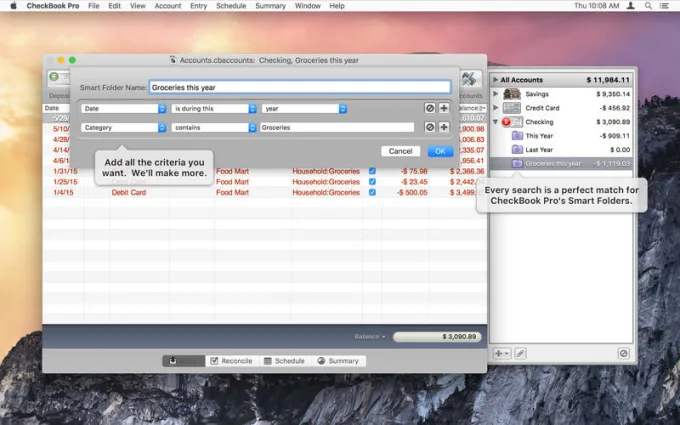Switch to the Summary tab at bottom
This screenshot has width=680, height=425.
(x=338, y=361)
